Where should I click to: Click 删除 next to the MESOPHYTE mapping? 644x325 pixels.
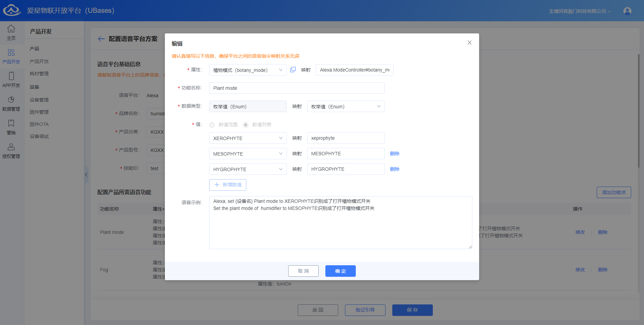tap(395, 154)
